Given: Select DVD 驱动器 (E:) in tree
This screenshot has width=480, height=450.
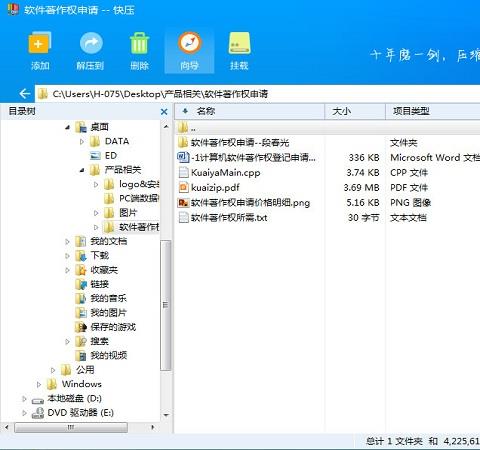Looking at the screenshot, I should pos(80,413).
